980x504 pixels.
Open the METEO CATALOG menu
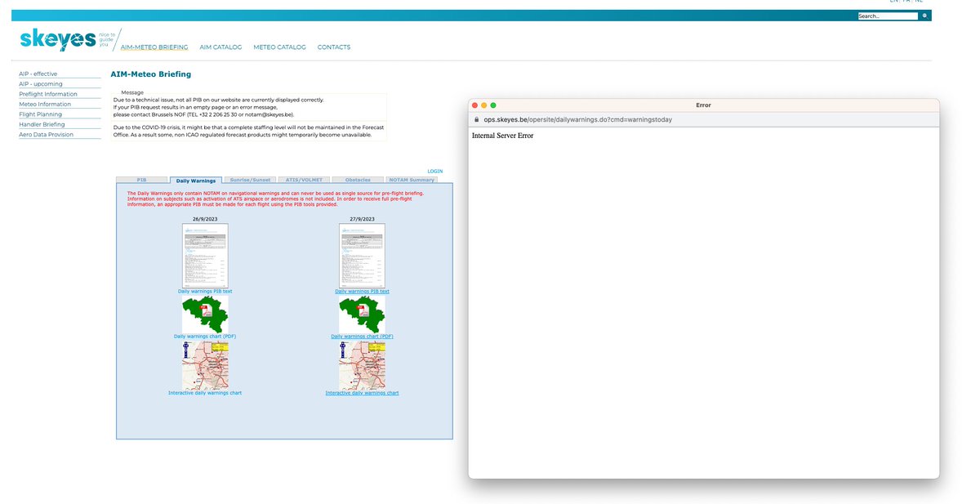point(279,47)
